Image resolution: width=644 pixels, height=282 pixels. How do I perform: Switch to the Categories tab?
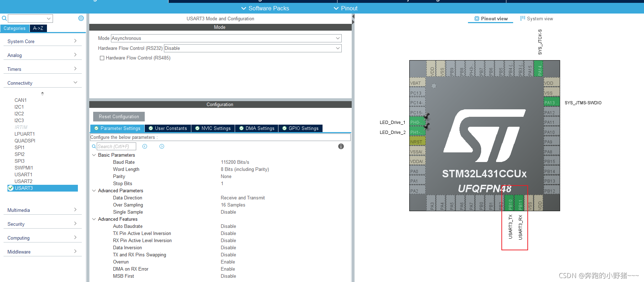(15, 28)
